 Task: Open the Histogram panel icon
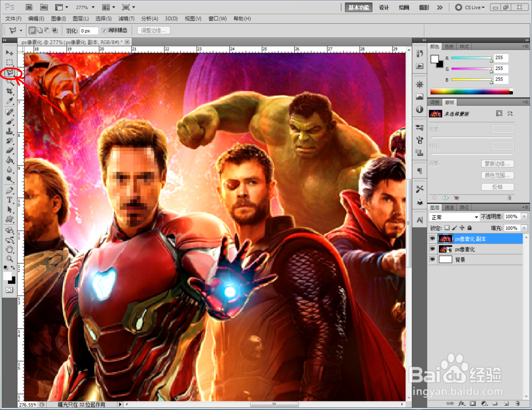click(420, 97)
